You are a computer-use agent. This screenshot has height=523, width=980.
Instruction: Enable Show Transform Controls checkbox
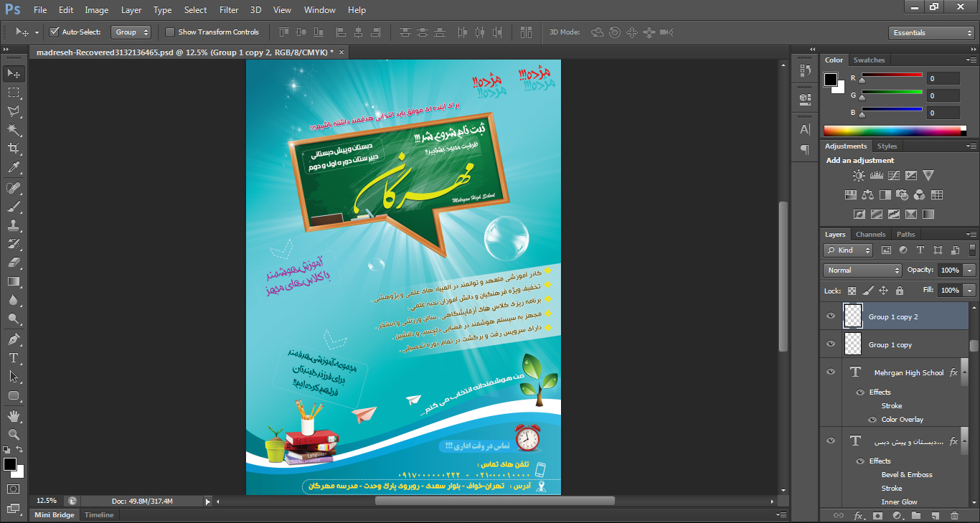[170, 32]
